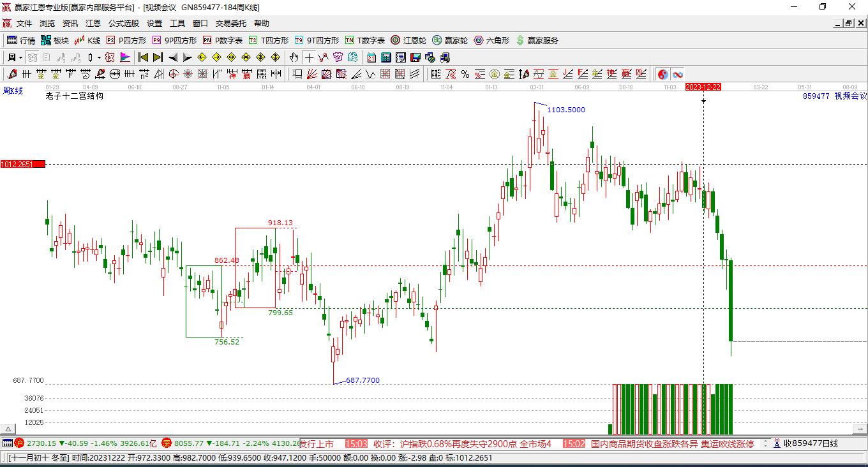Select the Gann fan lines tool
Viewport: 868px width, 467px height.
(x=311, y=74)
